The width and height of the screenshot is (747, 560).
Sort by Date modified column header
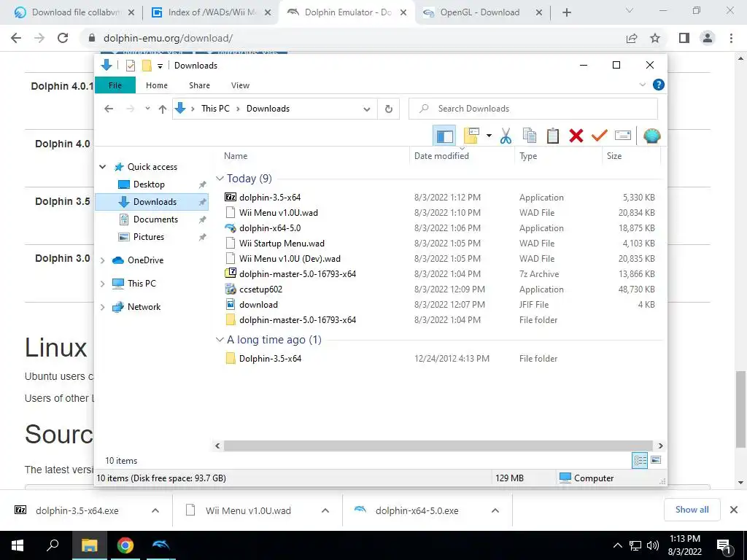pyautogui.click(x=441, y=156)
